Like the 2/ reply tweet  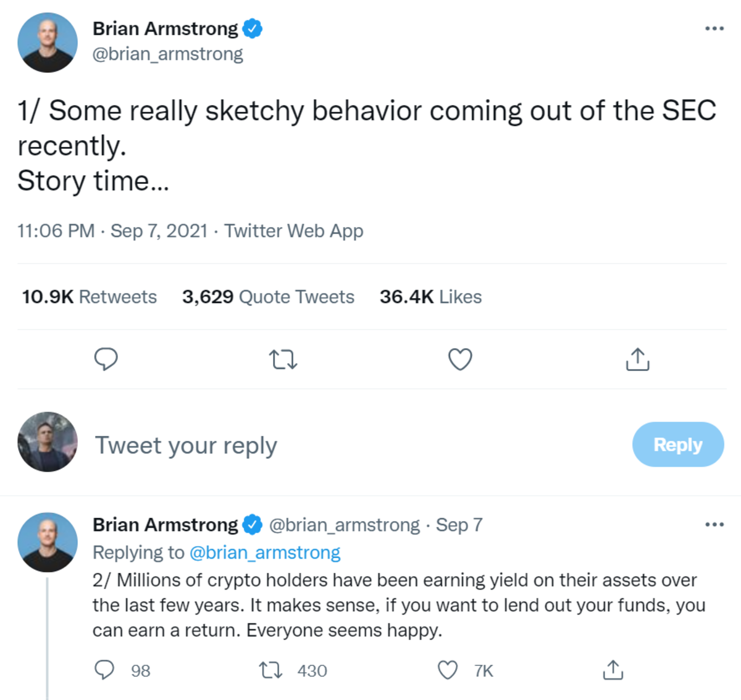[x=448, y=670]
